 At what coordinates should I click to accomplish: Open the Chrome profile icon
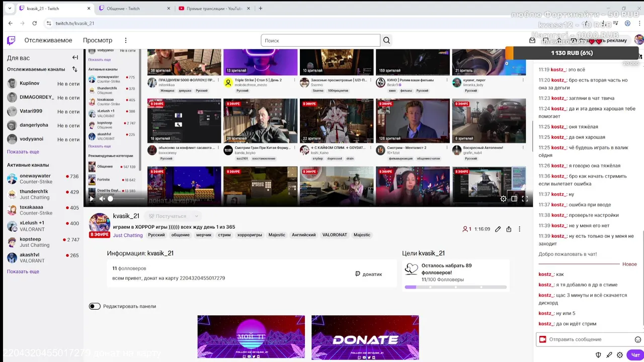pyautogui.click(x=627, y=23)
